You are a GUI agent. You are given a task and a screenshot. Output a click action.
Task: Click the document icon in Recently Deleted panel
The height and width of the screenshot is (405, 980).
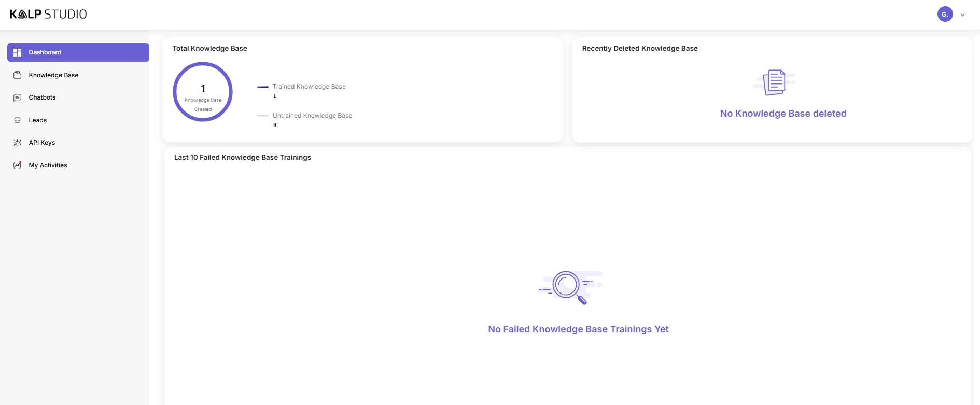coord(774,82)
